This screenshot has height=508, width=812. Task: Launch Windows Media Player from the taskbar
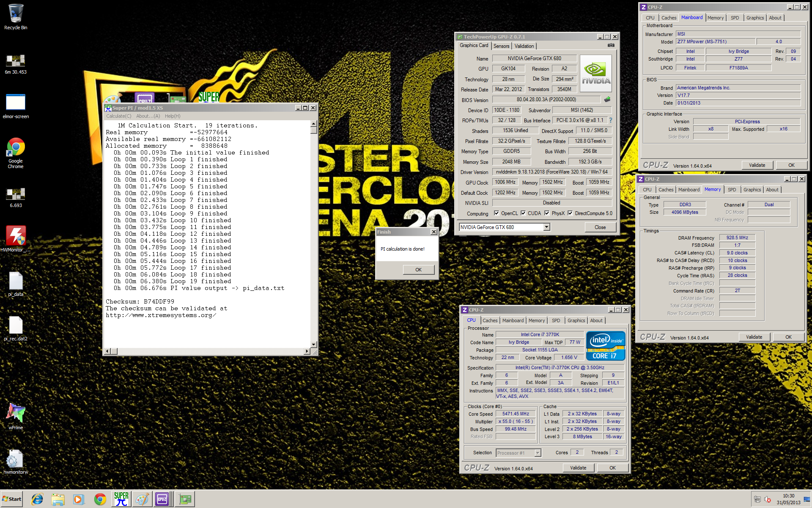click(x=78, y=499)
